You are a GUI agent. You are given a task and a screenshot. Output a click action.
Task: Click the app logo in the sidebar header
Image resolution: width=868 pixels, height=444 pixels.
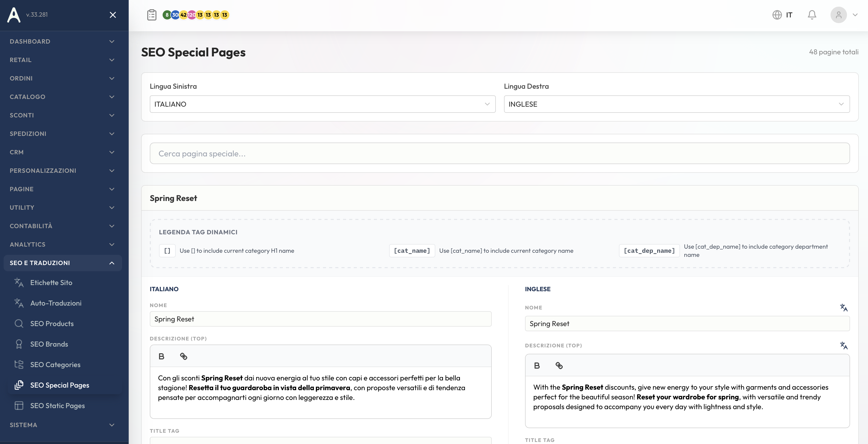pyautogui.click(x=14, y=15)
